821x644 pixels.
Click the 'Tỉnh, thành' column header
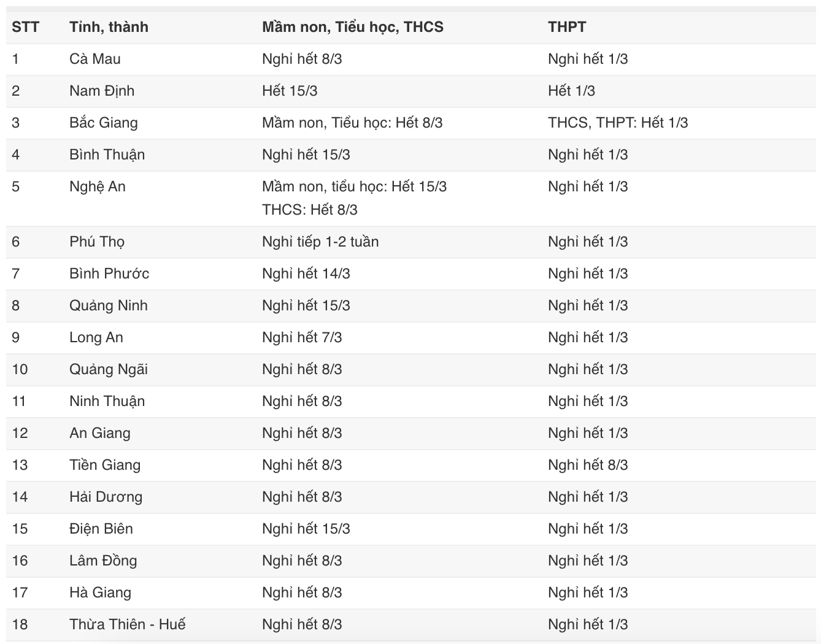109,27
